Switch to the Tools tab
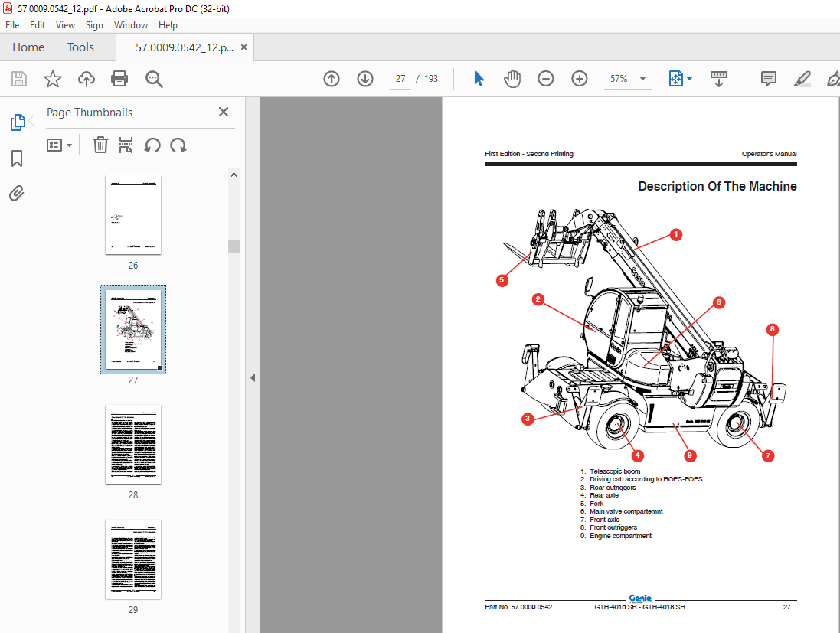This screenshot has width=840, height=633. coord(80,47)
